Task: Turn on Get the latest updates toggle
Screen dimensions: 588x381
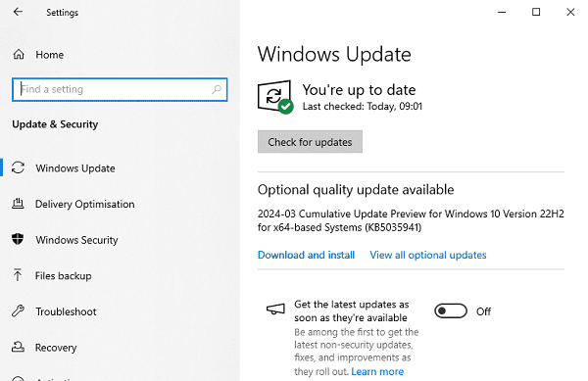Action: 451,310
